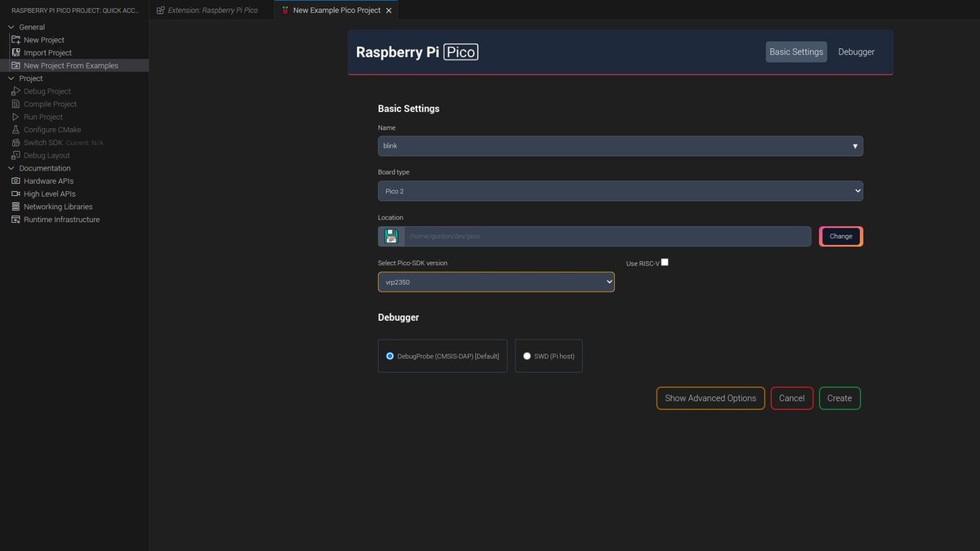Screen dimensions: 980x551
Task: Click the New Project From Examples icon
Action: 16,65
